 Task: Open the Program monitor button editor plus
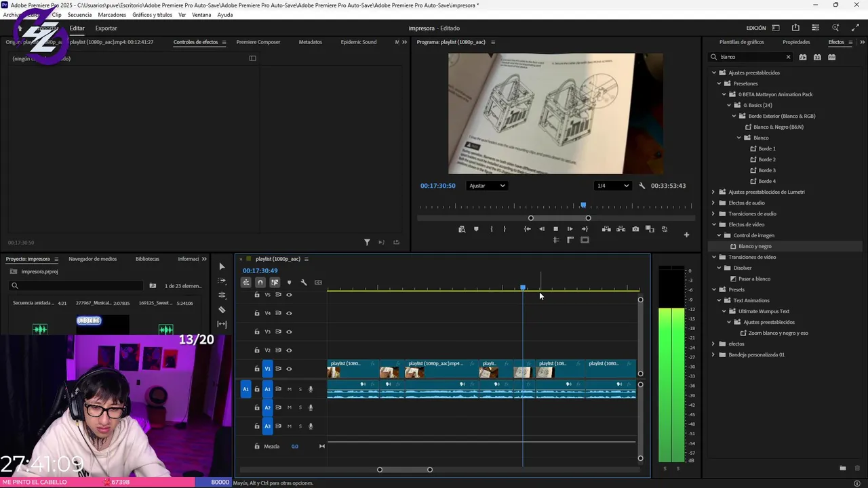tap(686, 235)
